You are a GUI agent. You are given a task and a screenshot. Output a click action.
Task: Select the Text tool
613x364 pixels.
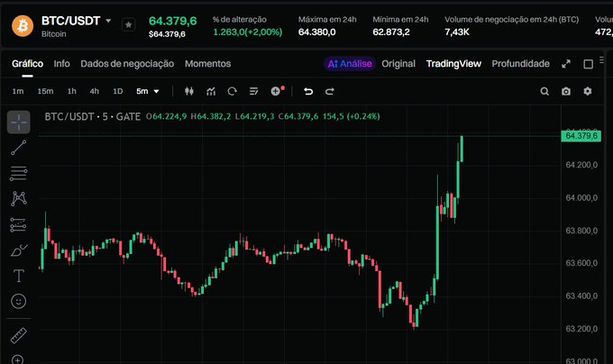pyautogui.click(x=18, y=276)
